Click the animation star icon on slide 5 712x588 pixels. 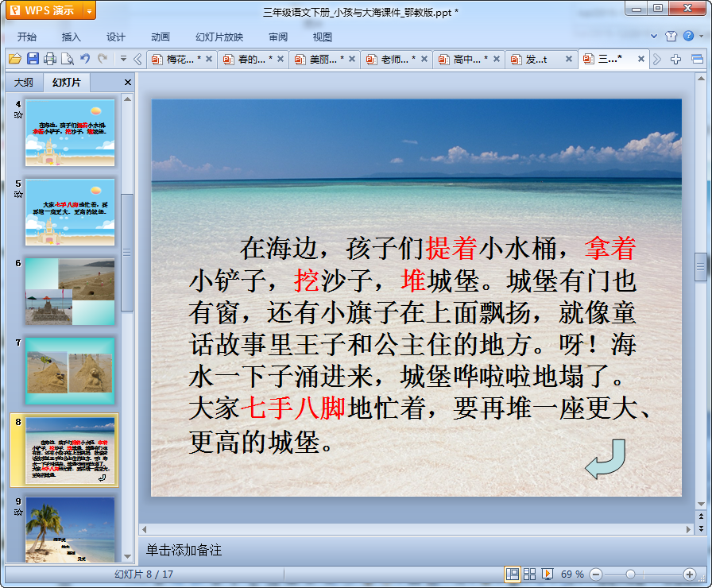click(x=18, y=195)
